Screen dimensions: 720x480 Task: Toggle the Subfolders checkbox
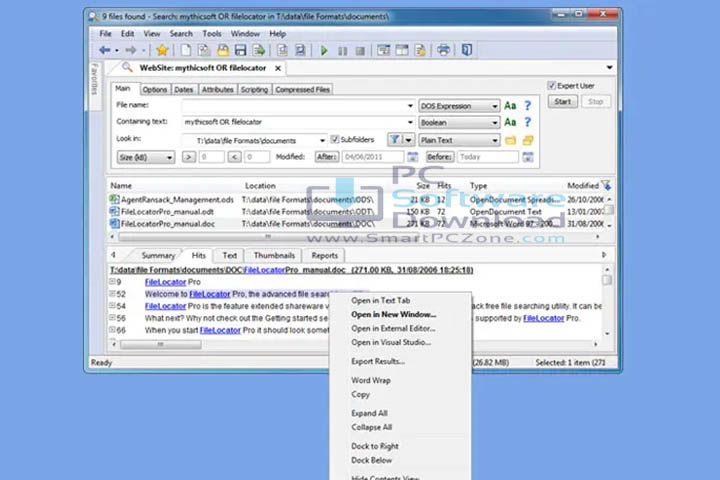(x=335, y=139)
